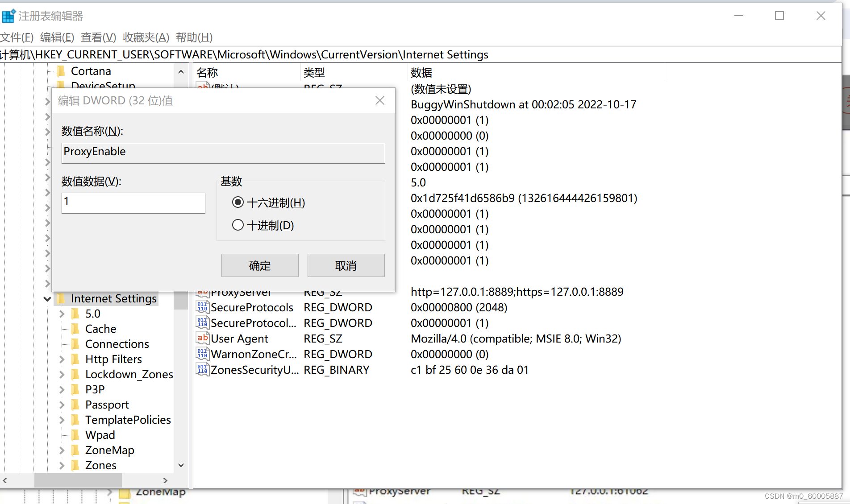Expand the Lockdown_Zones key
This screenshot has width=850, height=504.
[x=62, y=374]
